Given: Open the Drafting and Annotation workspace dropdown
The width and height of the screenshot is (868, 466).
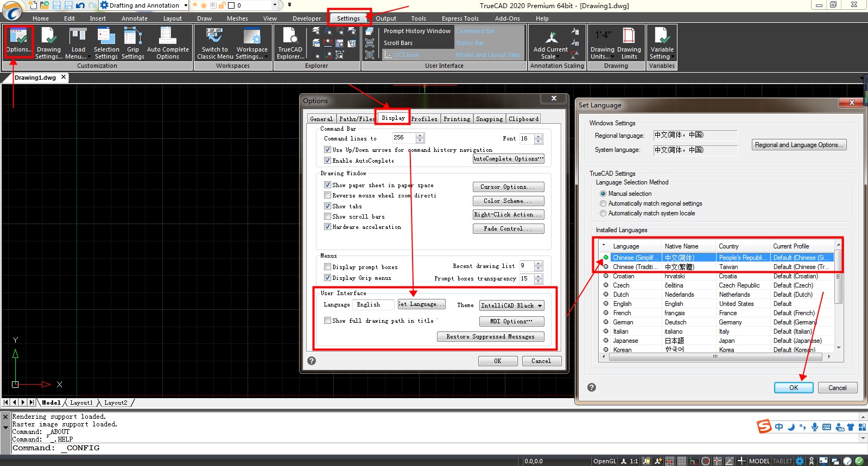Looking at the screenshot, I should 186,5.
